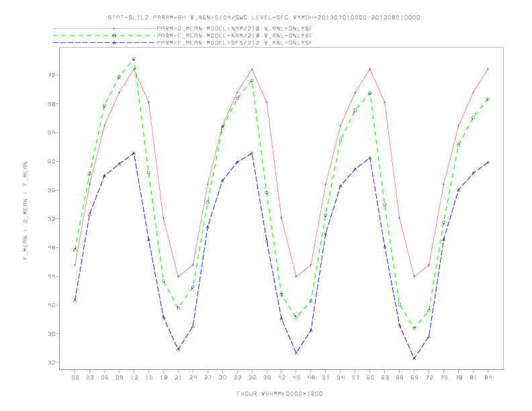Click y-axis tick label 36
Screen dimensions: 532x411
(52, 334)
